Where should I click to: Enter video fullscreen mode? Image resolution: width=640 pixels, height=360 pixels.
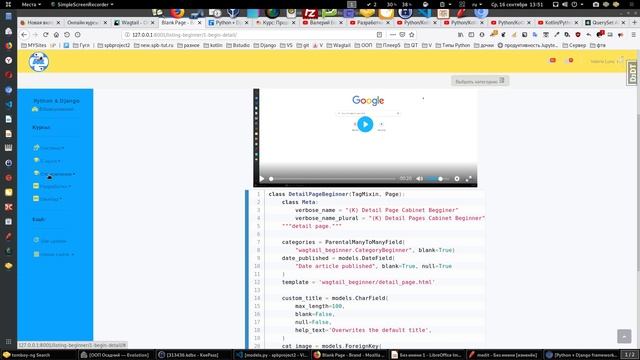469,179
